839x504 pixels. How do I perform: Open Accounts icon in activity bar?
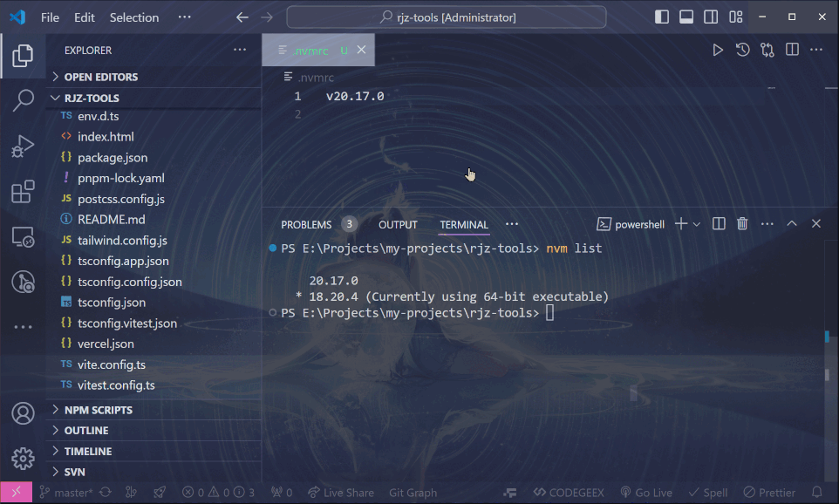[23, 414]
